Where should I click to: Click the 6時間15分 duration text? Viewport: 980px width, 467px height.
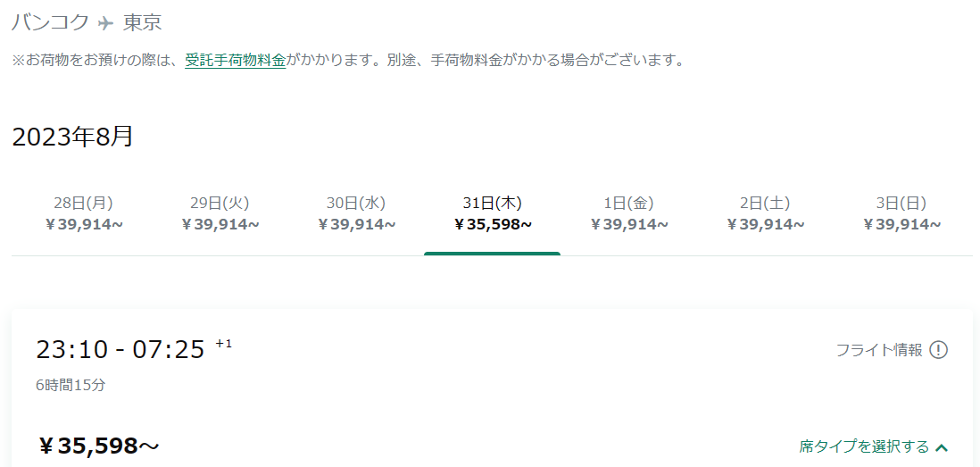coord(71,385)
